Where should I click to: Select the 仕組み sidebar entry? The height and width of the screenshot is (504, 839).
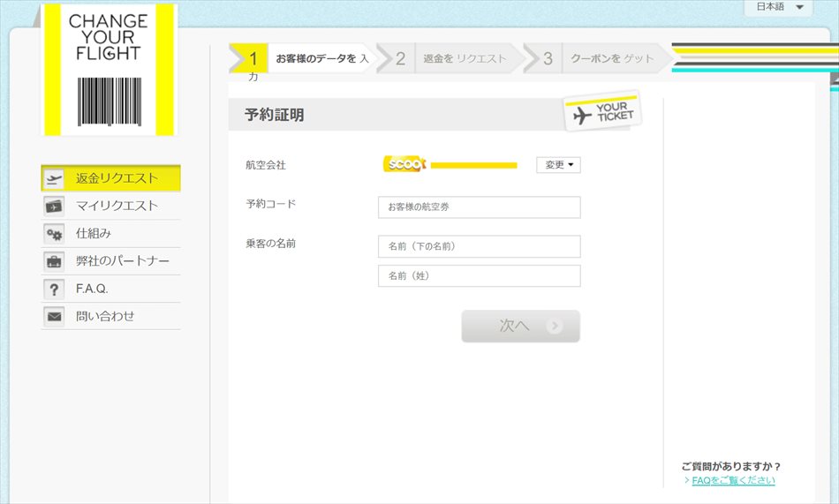94,234
